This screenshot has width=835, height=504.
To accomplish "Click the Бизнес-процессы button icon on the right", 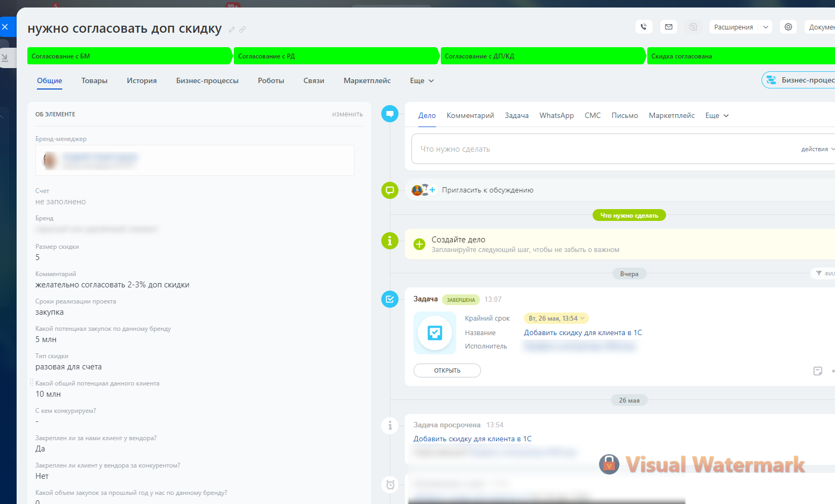I will [771, 80].
